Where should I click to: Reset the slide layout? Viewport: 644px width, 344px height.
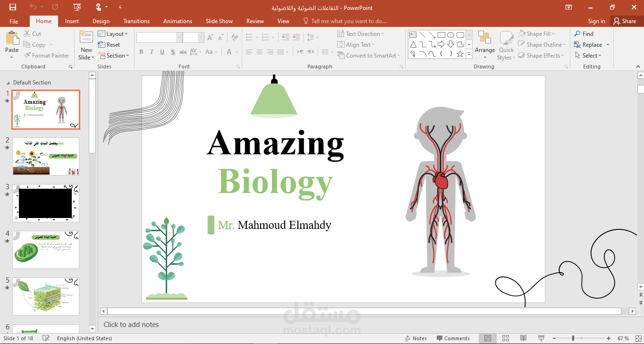point(109,45)
